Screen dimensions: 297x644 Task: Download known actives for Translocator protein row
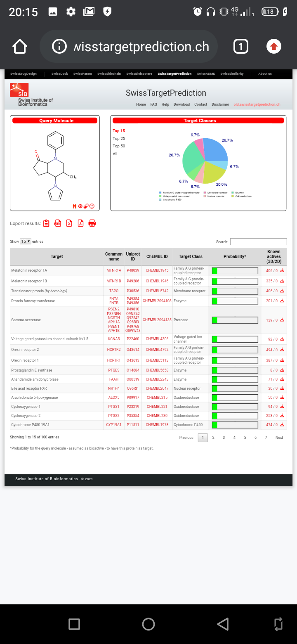tap(282, 291)
